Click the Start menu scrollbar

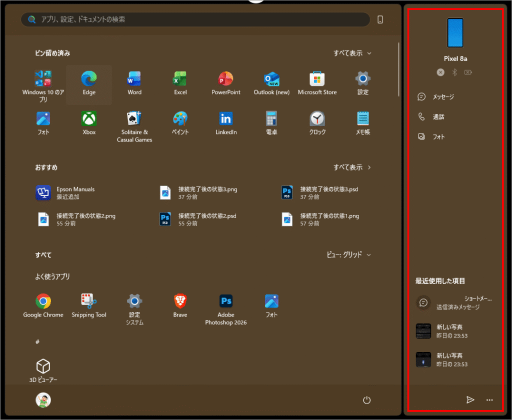tap(398, 70)
